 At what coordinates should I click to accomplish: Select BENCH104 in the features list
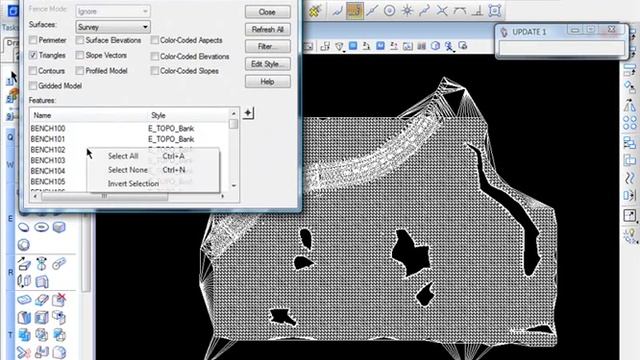(48, 171)
